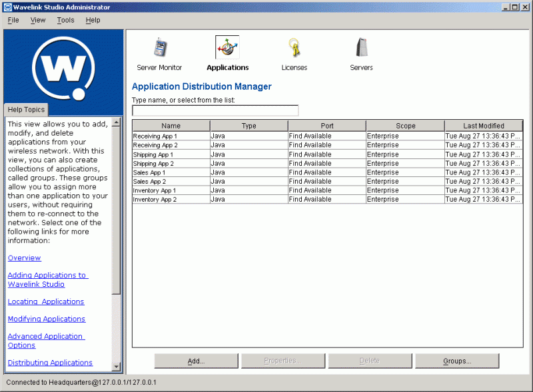
Task: Open the Licenses key icon
Action: [x=294, y=48]
